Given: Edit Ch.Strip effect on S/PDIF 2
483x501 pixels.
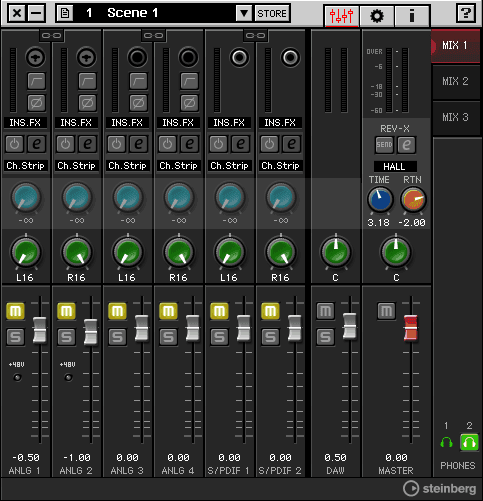Looking at the screenshot, I should pos(291,144).
